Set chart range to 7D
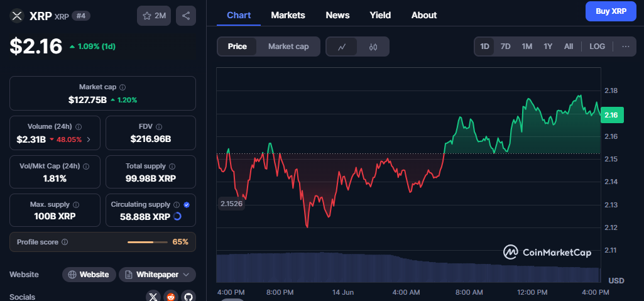 click(506, 47)
